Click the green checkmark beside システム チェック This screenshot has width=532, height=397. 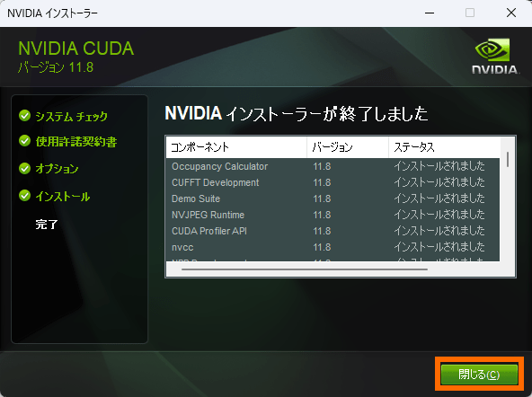click(x=24, y=116)
